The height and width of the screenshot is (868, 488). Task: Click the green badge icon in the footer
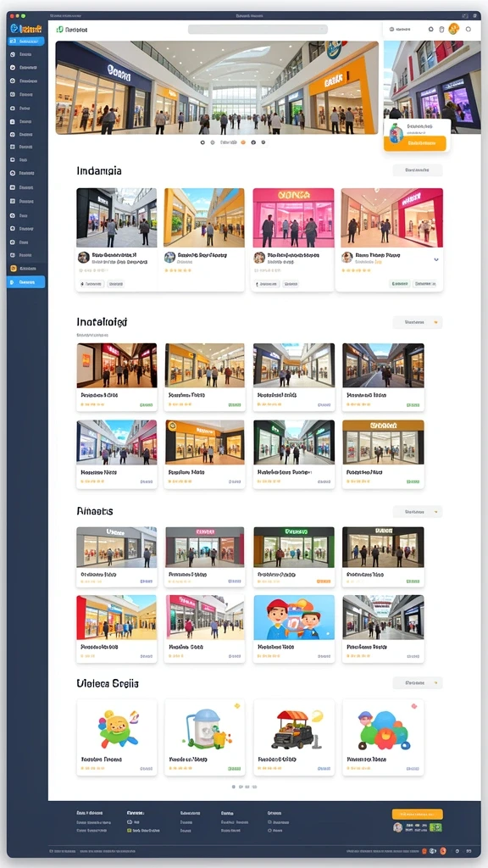click(x=436, y=827)
